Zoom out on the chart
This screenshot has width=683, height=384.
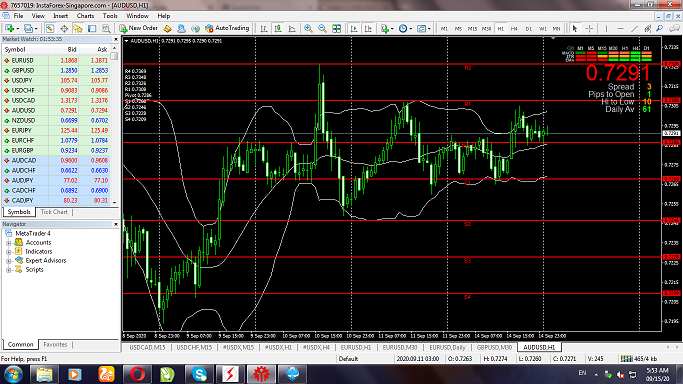pyautogui.click(x=322, y=28)
